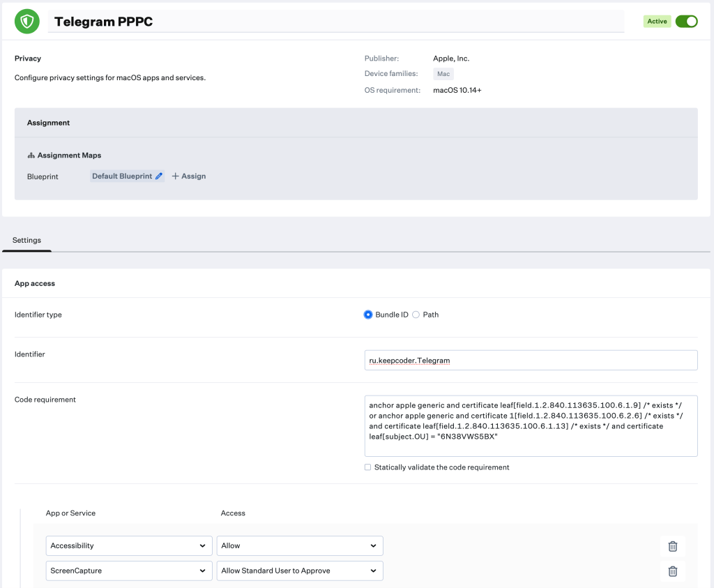This screenshot has height=588, width=714.
Task: Click the Telegram PPPC title field
Action: coord(335,22)
